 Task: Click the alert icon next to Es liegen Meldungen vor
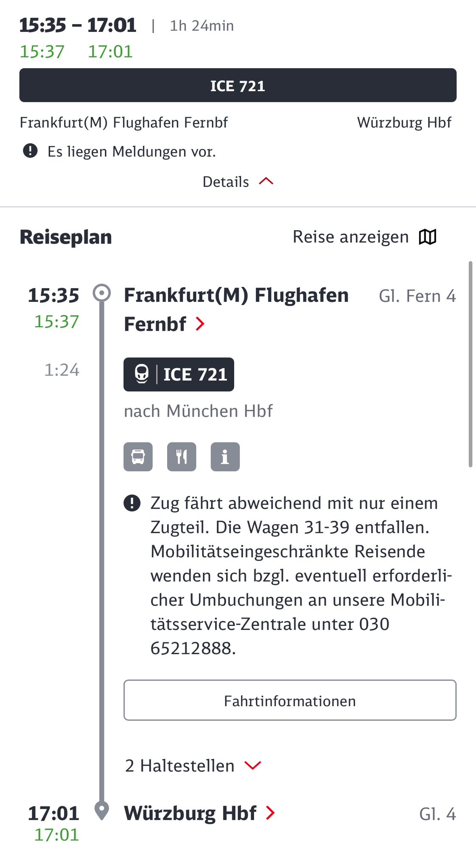[x=30, y=151]
